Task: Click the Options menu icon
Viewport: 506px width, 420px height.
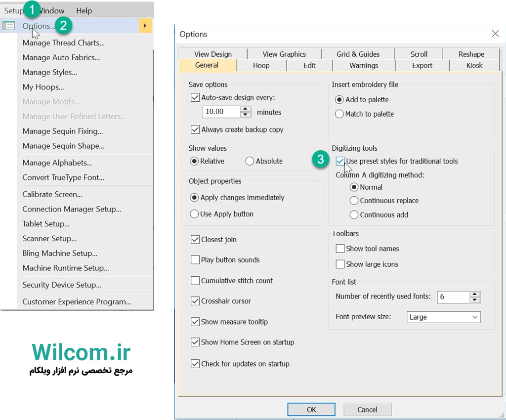Action: point(8,26)
